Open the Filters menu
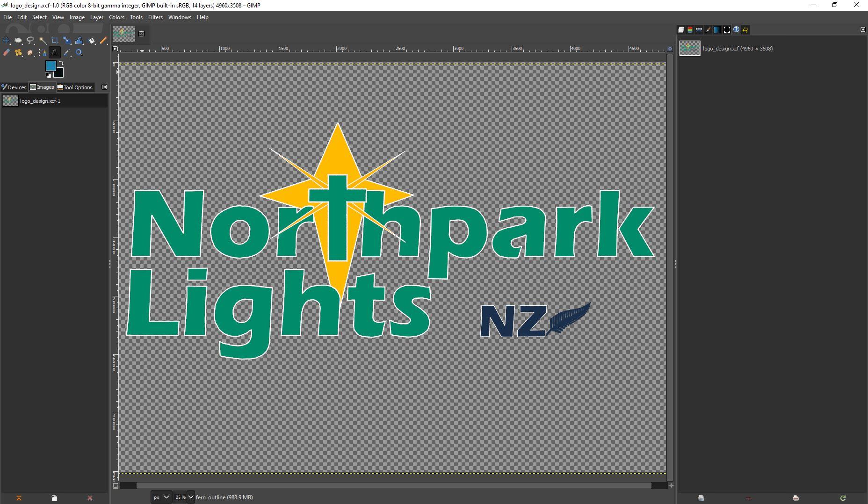The image size is (868, 504). [x=155, y=17]
